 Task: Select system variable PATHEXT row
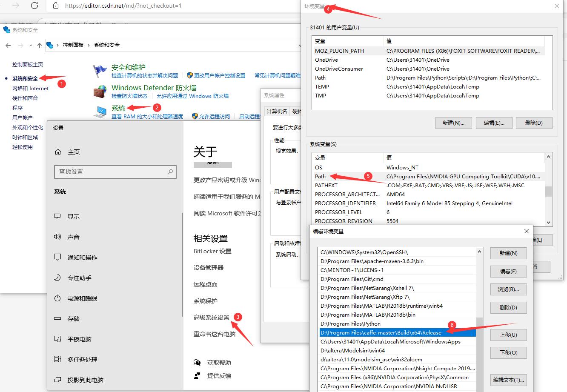pos(428,185)
